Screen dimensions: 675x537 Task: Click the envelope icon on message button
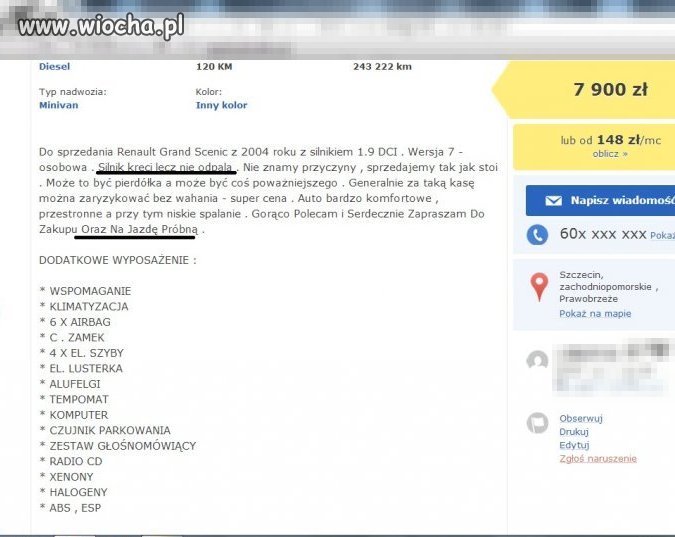pyautogui.click(x=554, y=201)
